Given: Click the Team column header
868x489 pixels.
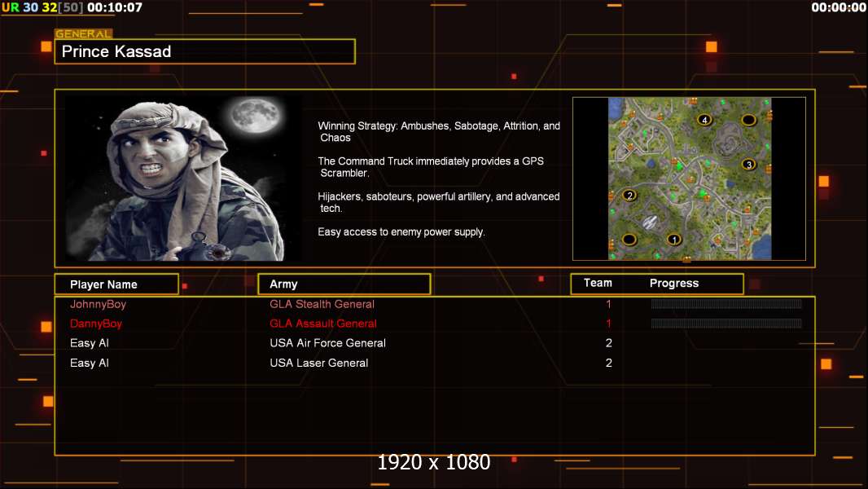Looking at the screenshot, I should point(598,283).
